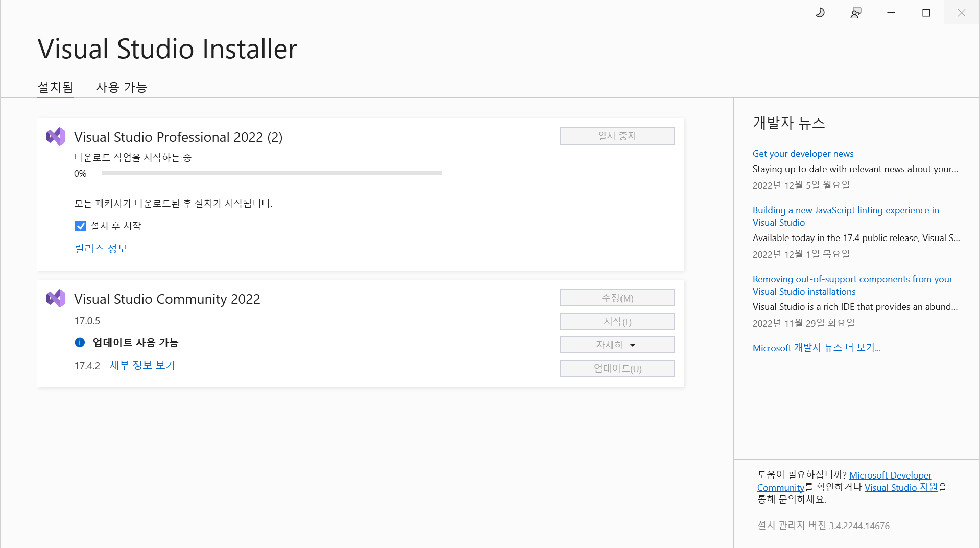Image resolution: width=980 pixels, height=548 pixels.
Task: Click the 2022년 12월 5일 월요일 date
Action: [x=801, y=185]
